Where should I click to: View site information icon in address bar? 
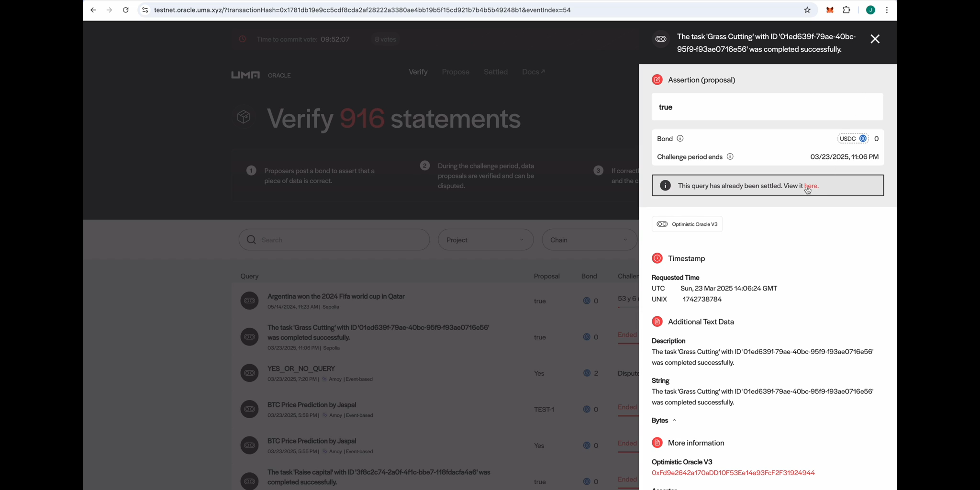coord(145,10)
